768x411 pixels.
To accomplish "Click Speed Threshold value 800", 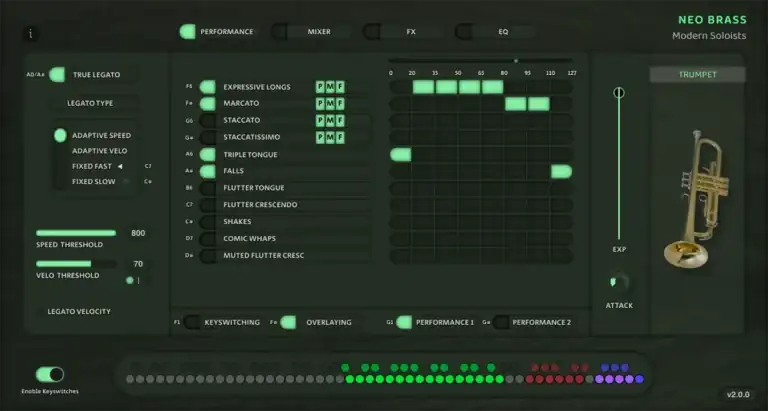I will tap(138, 233).
